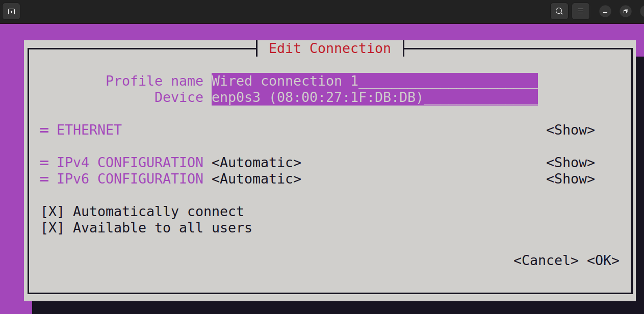Viewport: 644px width, 314px height.
Task: Open IPv6 CONFIGURATION Automatic dropdown
Action: click(256, 179)
